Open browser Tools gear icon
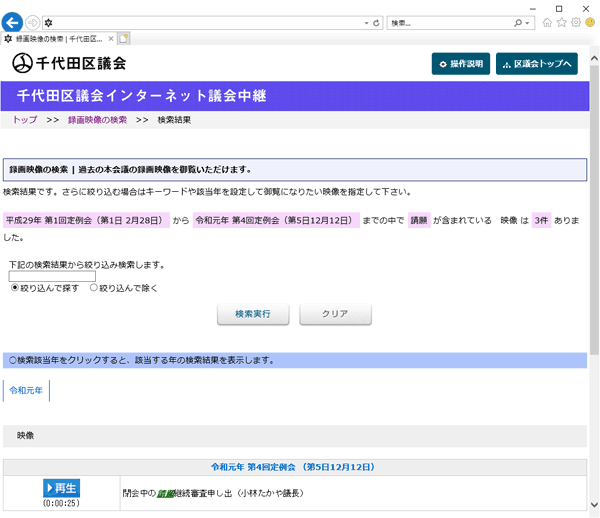600x518 pixels. 576,23
